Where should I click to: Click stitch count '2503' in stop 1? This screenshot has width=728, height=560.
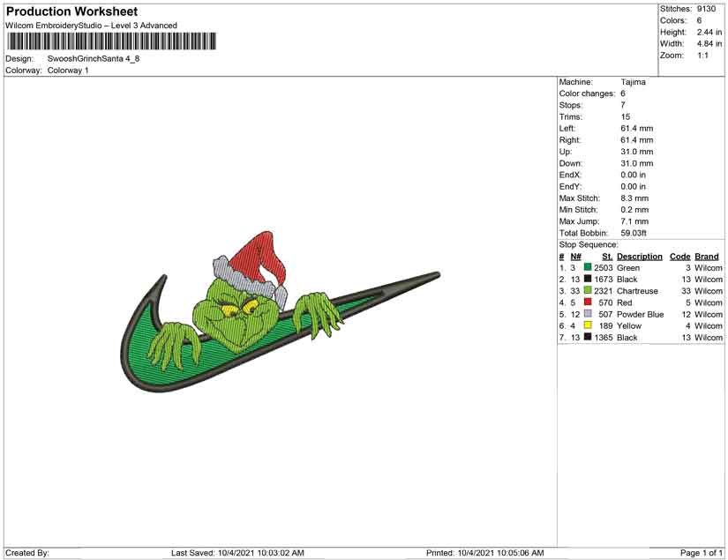[604, 268]
